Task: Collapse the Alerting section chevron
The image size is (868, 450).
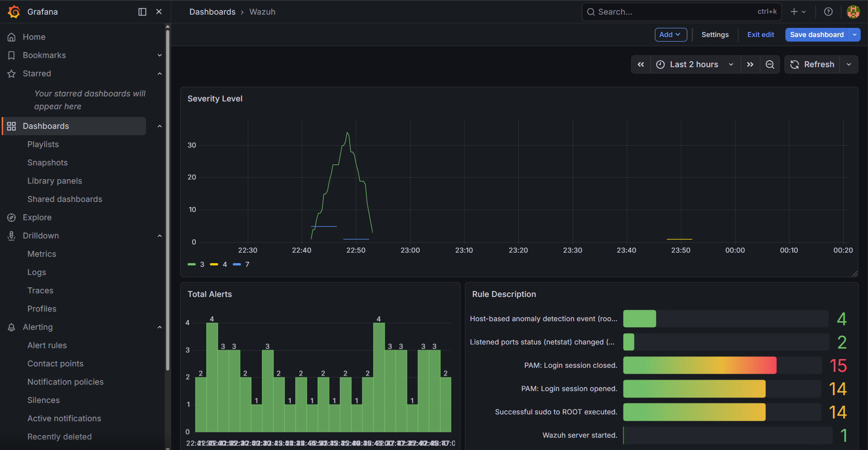Action: tap(160, 327)
